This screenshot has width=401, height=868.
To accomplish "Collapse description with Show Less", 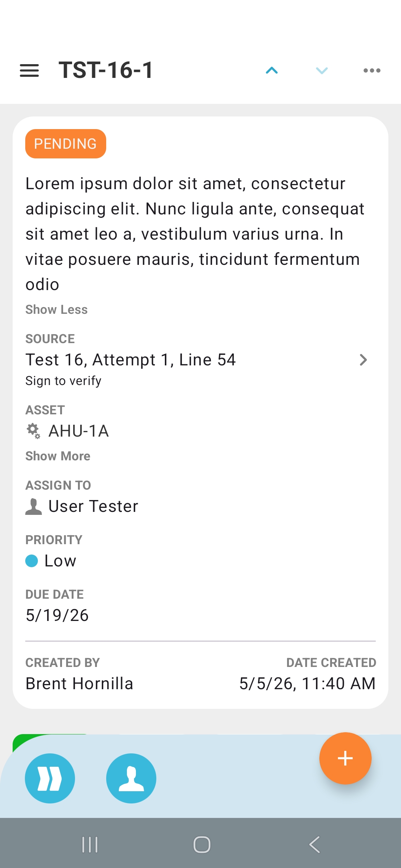I will pyautogui.click(x=56, y=309).
